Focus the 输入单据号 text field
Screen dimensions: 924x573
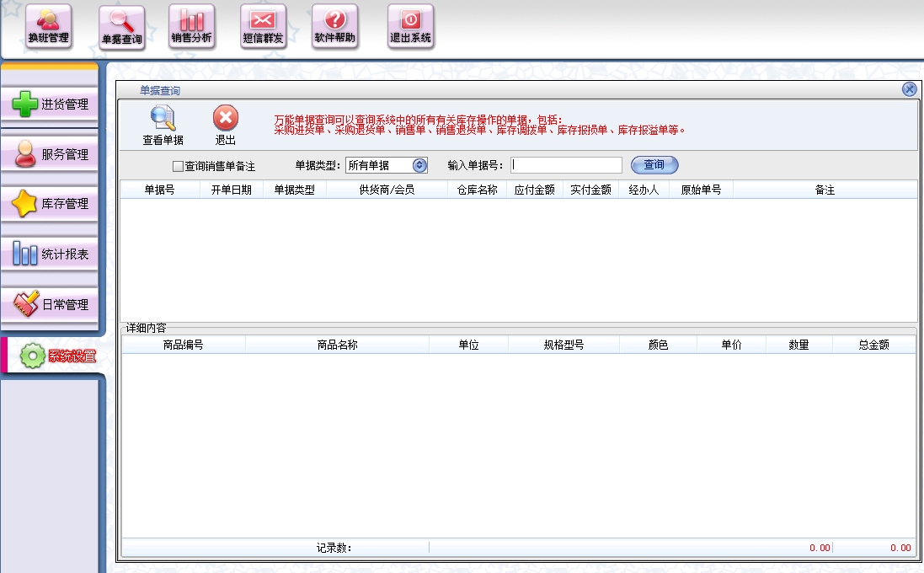coord(566,165)
